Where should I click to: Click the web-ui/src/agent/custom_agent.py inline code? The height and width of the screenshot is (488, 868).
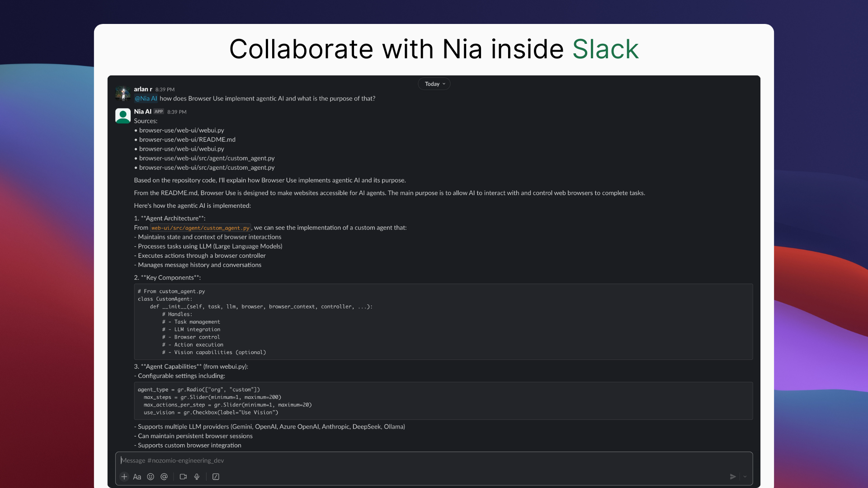(x=200, y=228)
